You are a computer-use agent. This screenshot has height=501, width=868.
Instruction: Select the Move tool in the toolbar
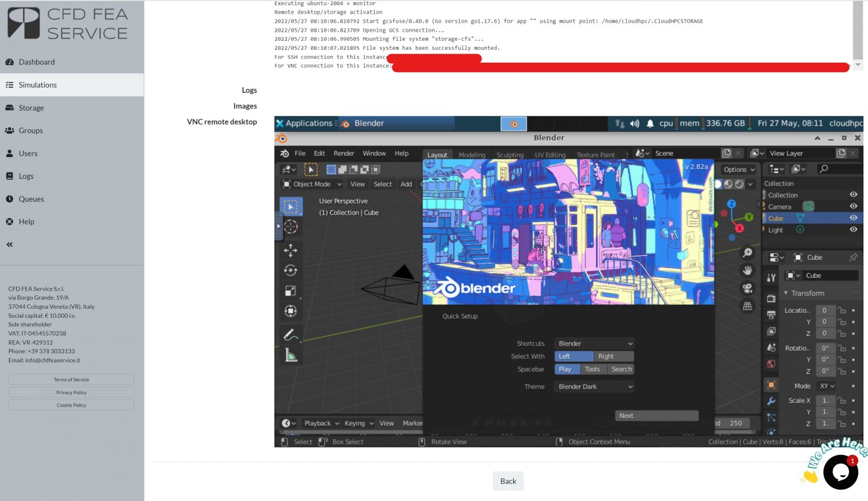[290, 250]
